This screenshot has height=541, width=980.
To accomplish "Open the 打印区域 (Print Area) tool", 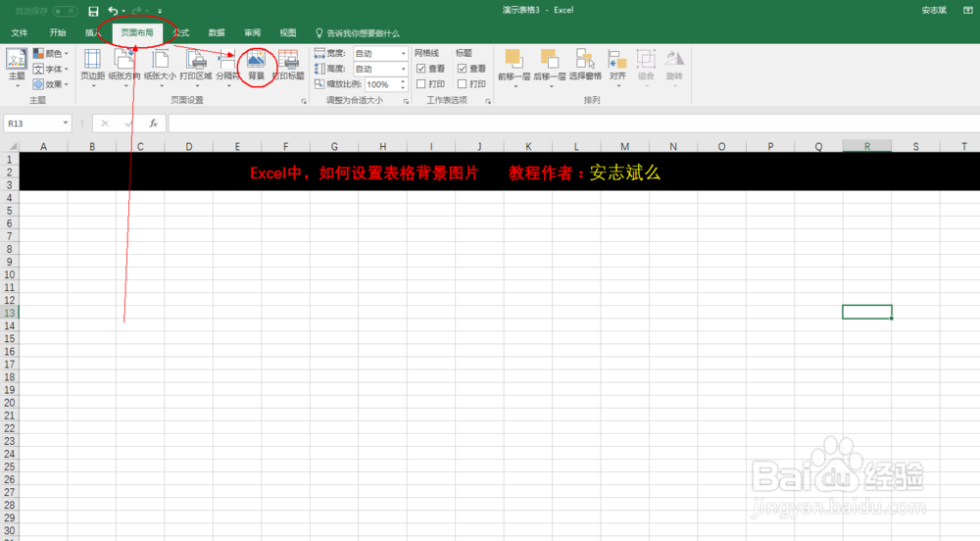I will click(196, 67).
